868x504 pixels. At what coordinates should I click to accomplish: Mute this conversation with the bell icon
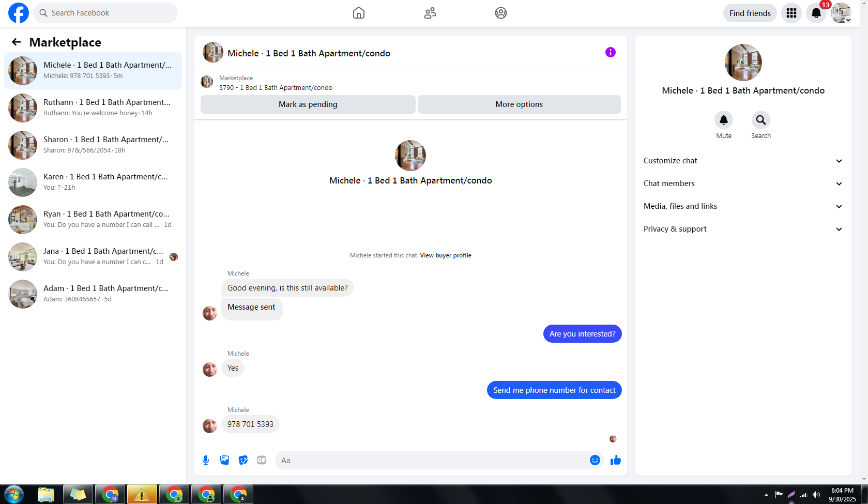[x=724, y=120]
